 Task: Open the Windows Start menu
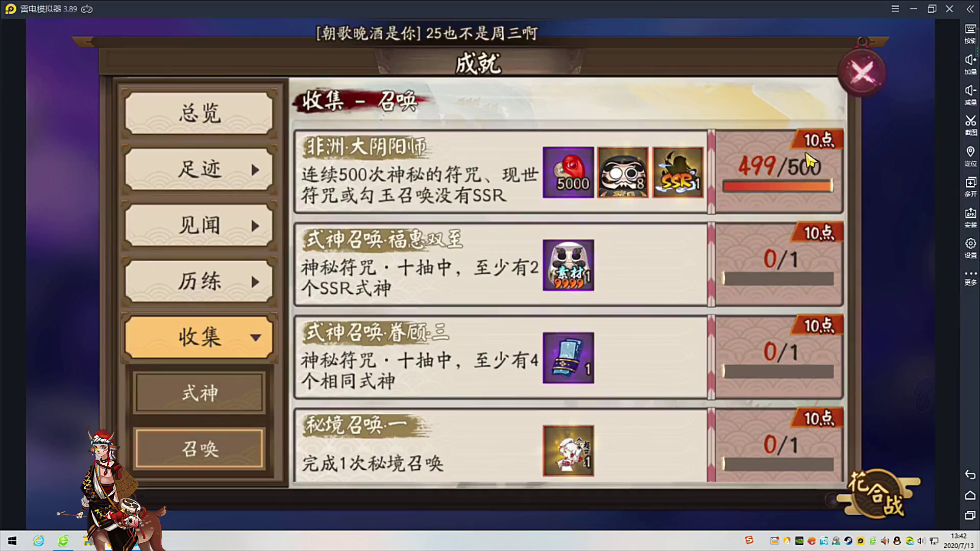tap(12, 541)
